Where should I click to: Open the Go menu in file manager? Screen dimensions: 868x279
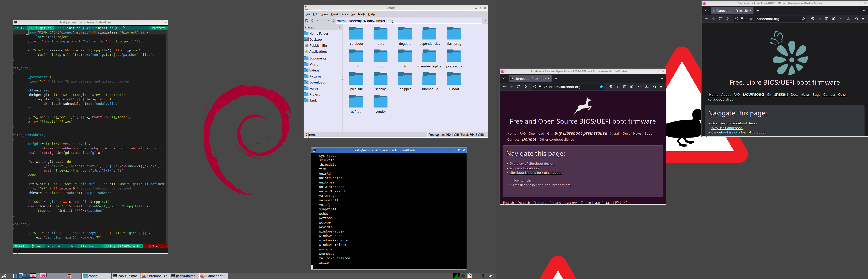[352, 14]
